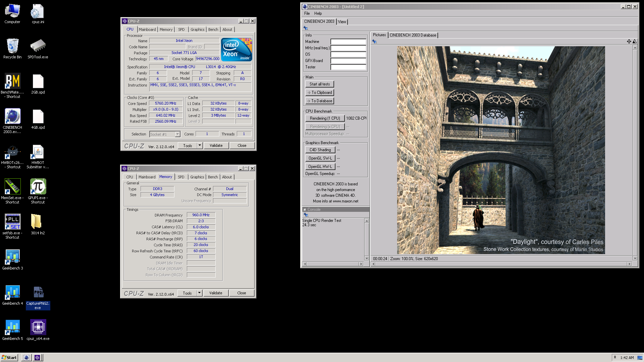The image size is (644, 362).
Task: Run the OpenGL SW-L benchmark
Action: tap(320, 158)
